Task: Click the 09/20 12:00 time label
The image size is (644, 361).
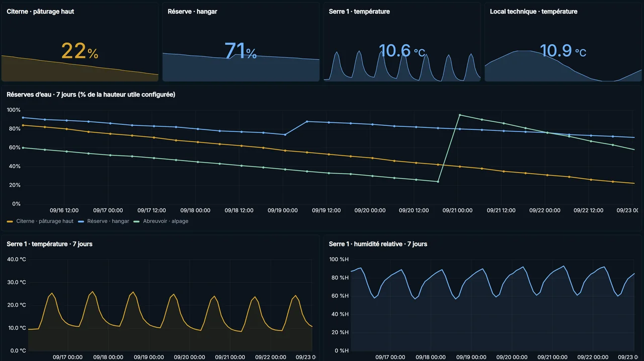Action: tap(414, 210)
